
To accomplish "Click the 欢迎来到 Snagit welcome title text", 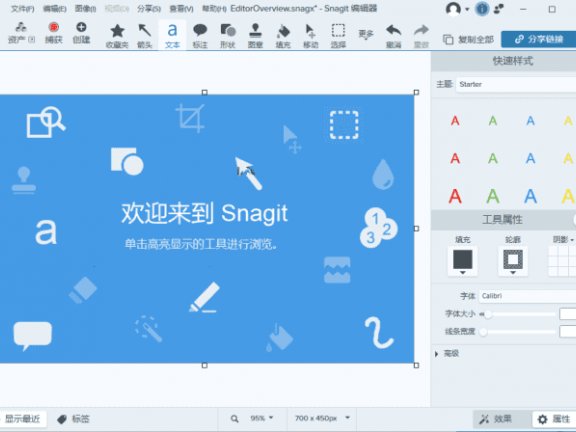I will pyautogui.click(x=204, y=213).
